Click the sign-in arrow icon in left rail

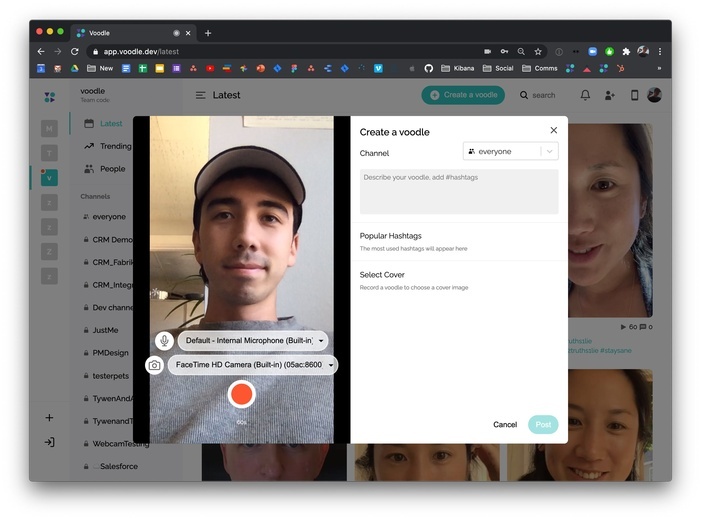pyautogui.click(x=49, y=442)
